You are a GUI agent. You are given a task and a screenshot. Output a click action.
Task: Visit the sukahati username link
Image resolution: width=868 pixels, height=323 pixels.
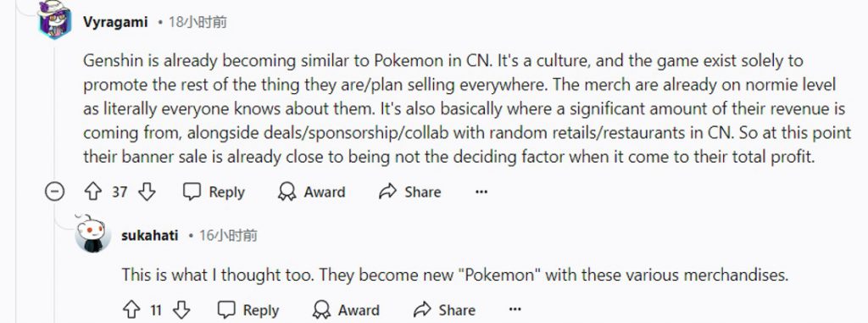(149, 236)
